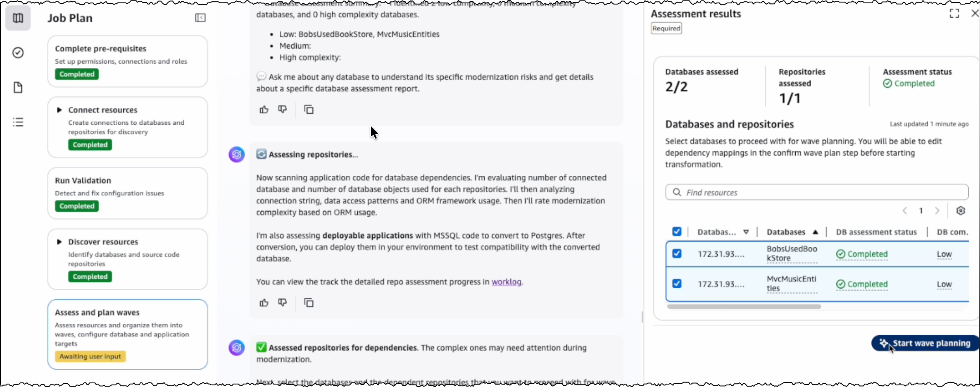Screen dimensions: 980x387
Task: Expand the Connect resources section
Action: pyautogui.click(x=59, y=110)
